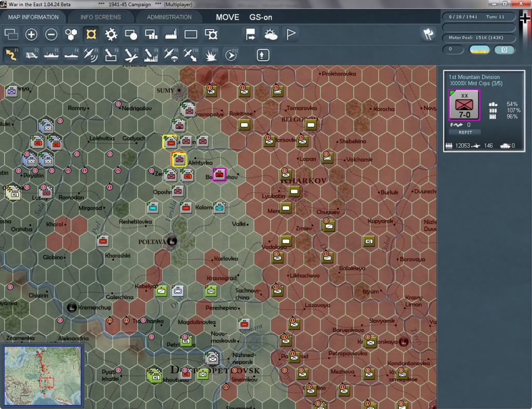532x409 pixels.
Task: Click the 1st Mountain Division name
Action: click(474, 77)
